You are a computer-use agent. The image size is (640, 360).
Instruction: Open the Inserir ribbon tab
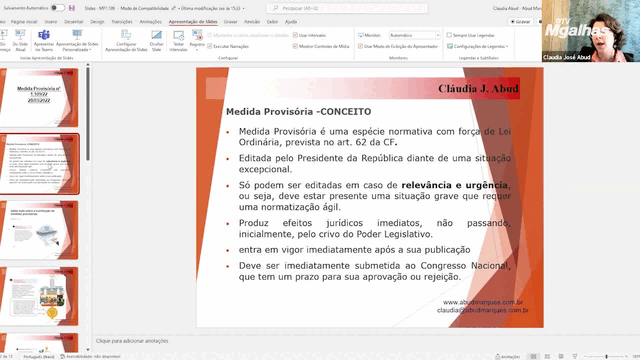[x=51, y=22]
